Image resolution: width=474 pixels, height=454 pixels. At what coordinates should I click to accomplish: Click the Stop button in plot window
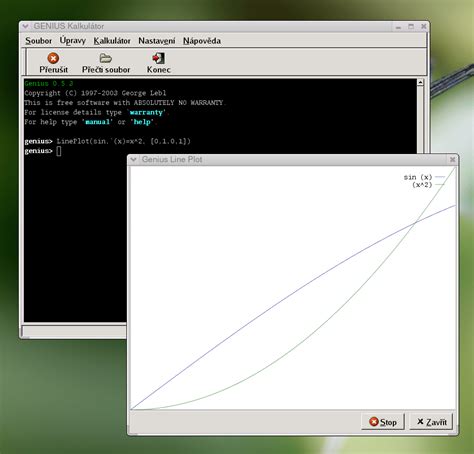(x=383, y=422)
